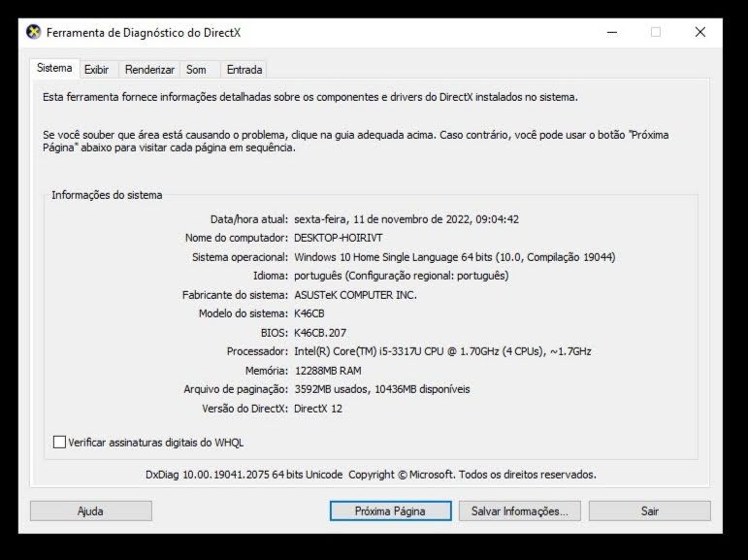The width and height of the screenshot is (748, 560).
Task: Click the 'BIOS:' label
Action: (x=275, y=332)
